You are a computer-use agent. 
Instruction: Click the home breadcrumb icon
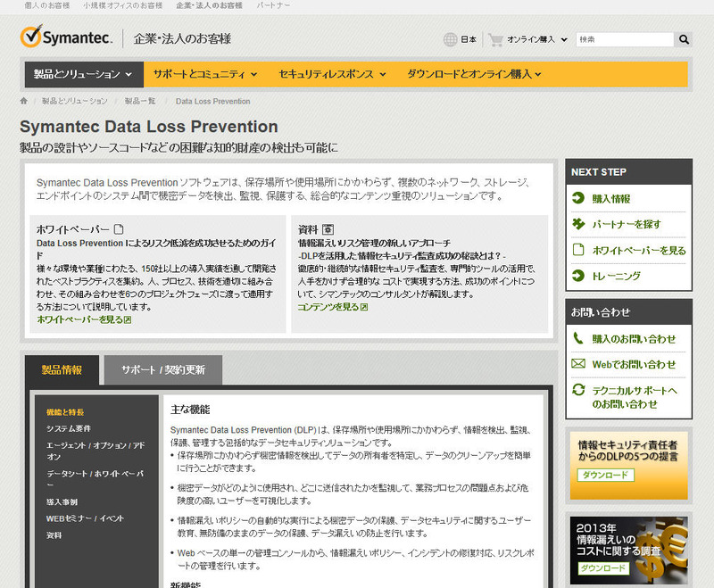pyautogui.click(x=24, y=101)
